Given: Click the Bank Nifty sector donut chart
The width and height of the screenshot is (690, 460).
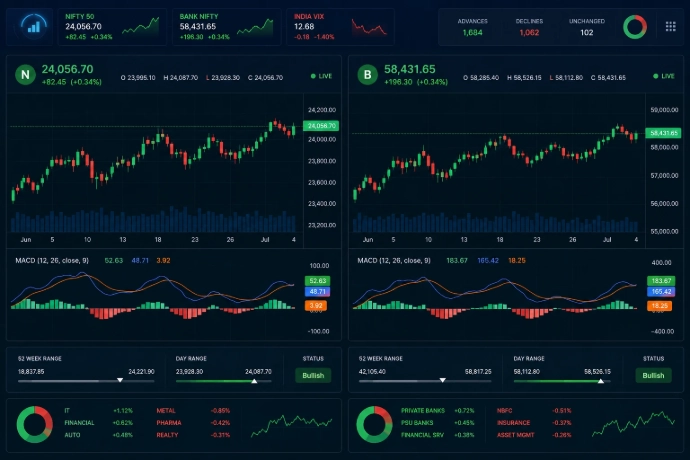Looking at the screenshot, I should [x=374, y=424].
